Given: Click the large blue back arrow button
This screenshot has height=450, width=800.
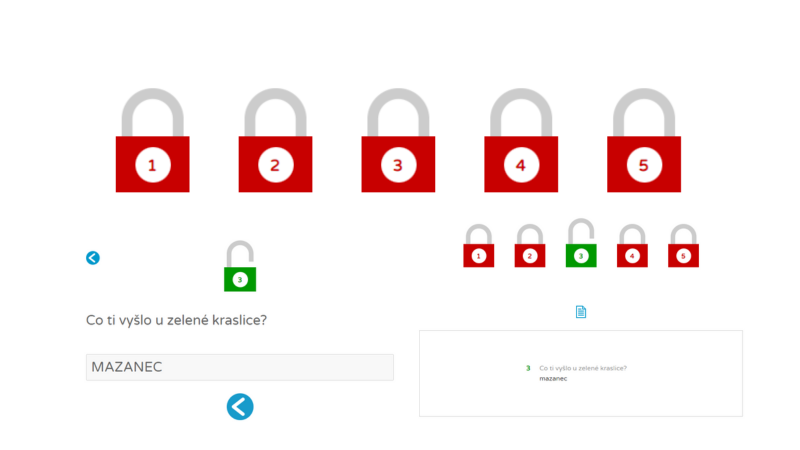Looking at the screenshot, I should (x=240, y=407).
